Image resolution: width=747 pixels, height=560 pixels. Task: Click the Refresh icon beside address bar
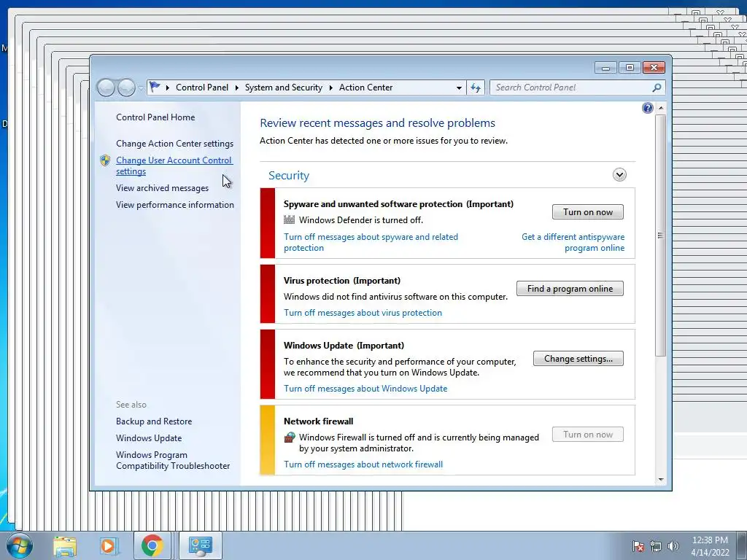coord(476,87)
